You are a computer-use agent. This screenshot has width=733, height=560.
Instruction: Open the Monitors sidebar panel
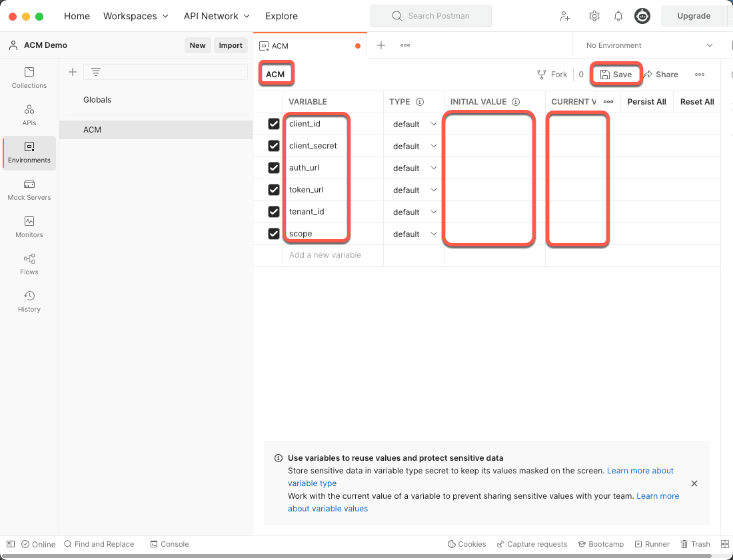(x=29, y=226)
